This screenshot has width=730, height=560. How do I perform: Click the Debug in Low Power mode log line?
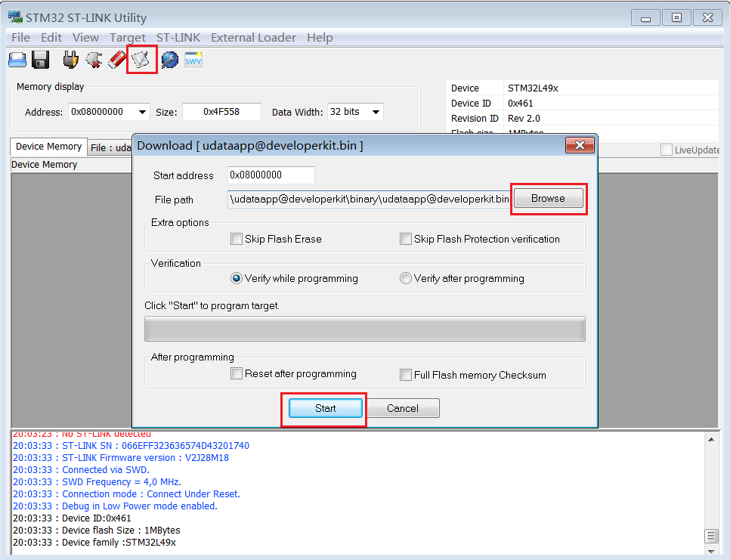115,506
